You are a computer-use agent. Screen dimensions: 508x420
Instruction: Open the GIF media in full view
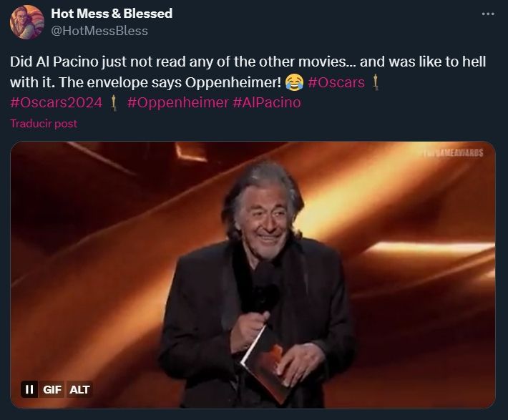253,275
